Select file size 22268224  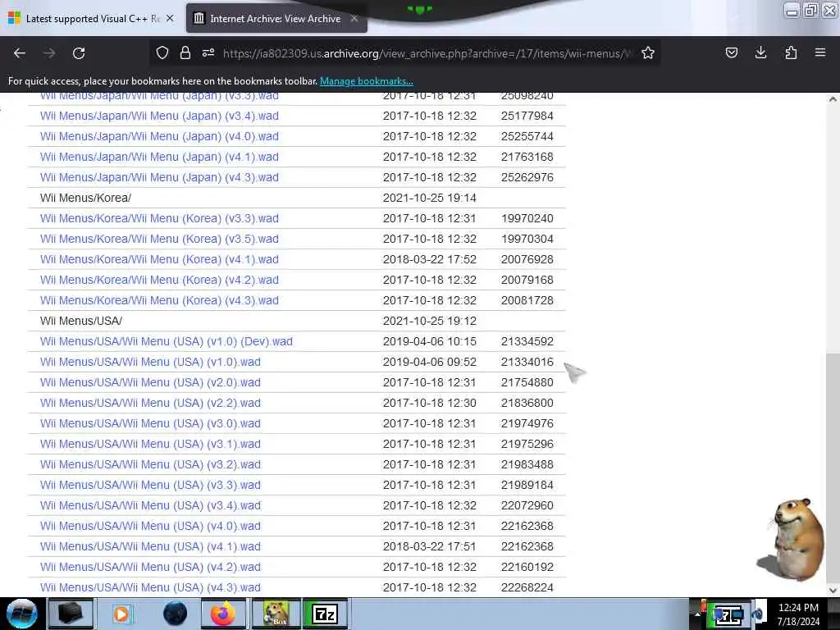pos(527,587)
